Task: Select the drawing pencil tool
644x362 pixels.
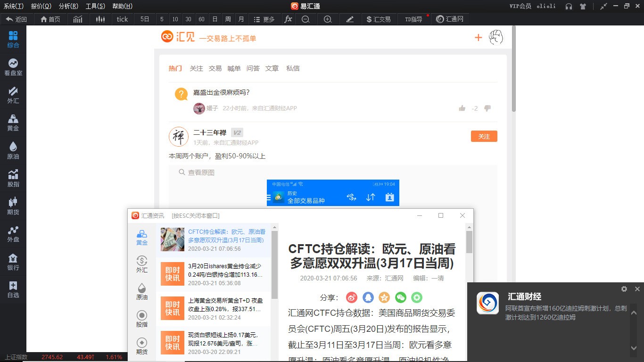Action: (350, 19)
